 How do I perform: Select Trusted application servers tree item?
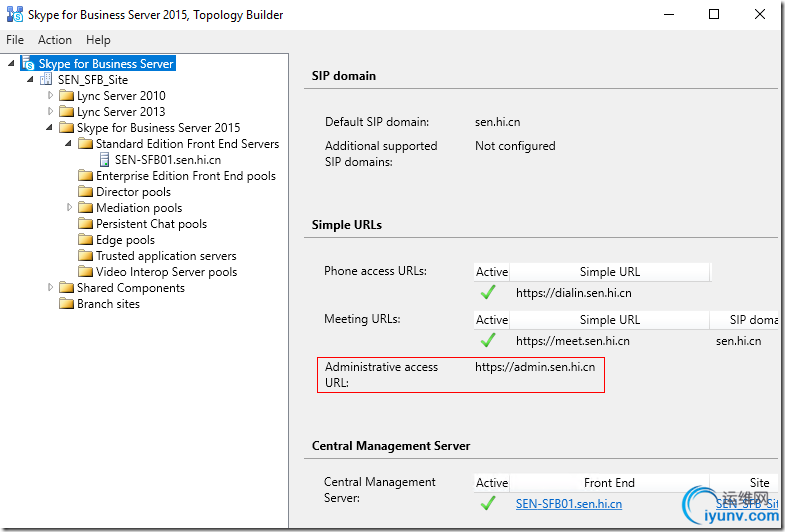coord(166,256)
